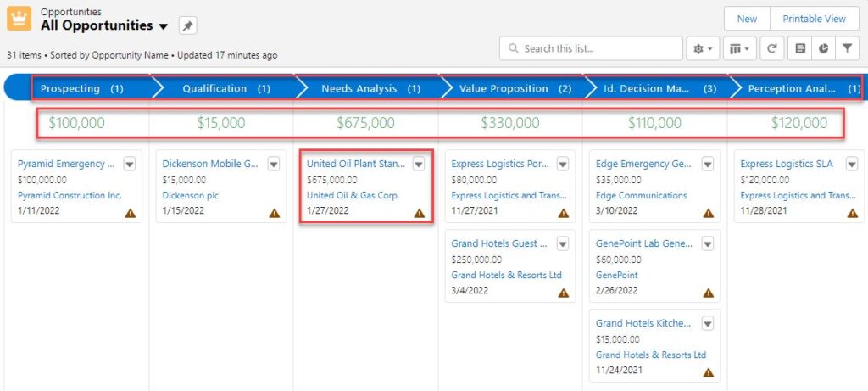Click warning icon on Edge Emergency card
868x391 pixels.
tap(709, 213)
